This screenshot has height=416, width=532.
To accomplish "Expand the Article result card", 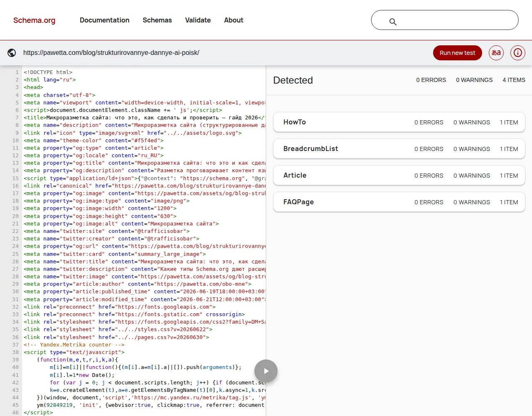I will click(399, 176).
